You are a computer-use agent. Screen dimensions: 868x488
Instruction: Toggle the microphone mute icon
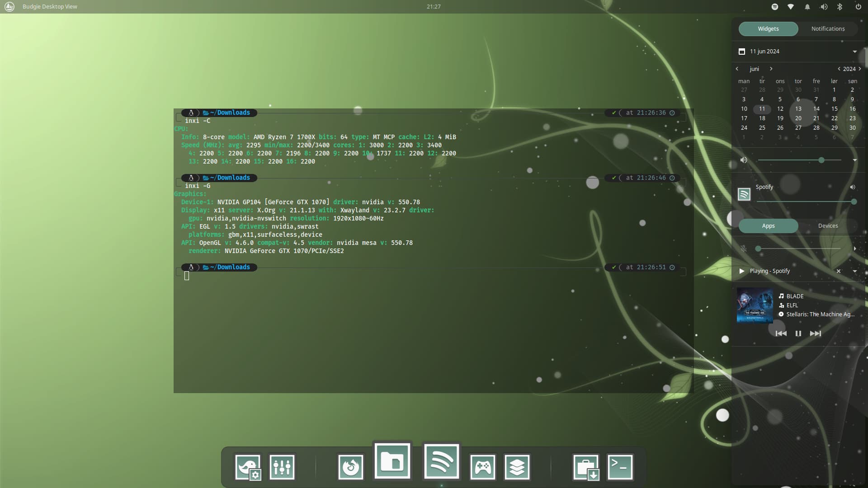(x=744, y=249)
